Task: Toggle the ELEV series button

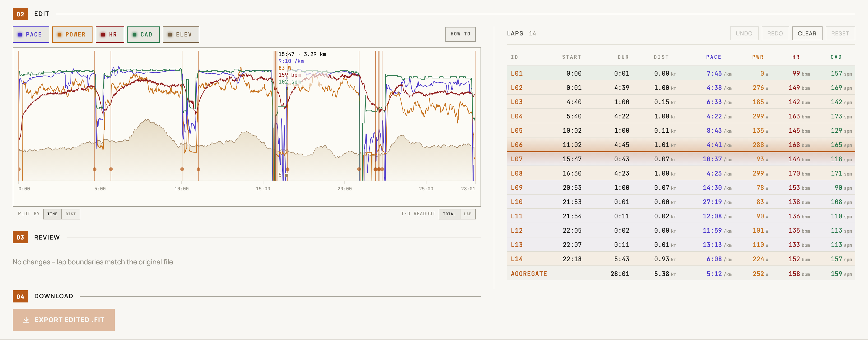Action: pos(181,34)
